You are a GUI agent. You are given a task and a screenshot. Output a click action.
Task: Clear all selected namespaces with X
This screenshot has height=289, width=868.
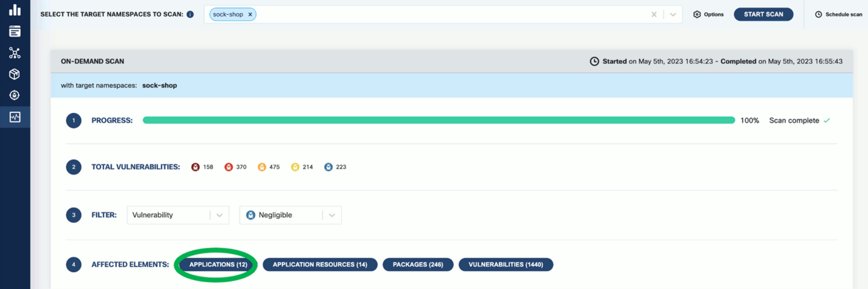tap(654, 14)
